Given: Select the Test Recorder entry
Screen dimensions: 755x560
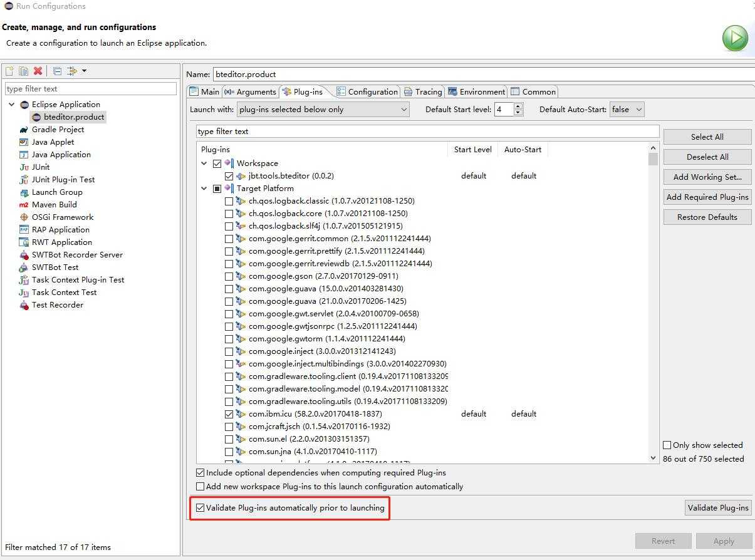Looking at the screenshot, I should pos(57,305).
